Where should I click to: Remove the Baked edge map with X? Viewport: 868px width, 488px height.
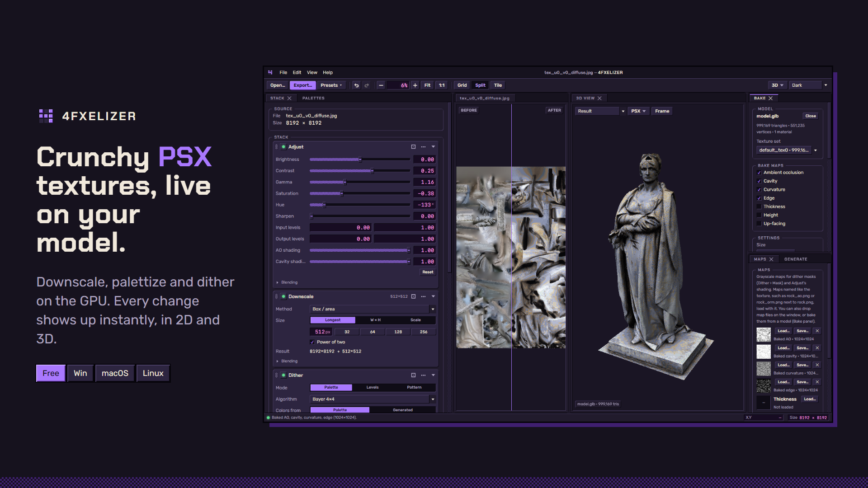[x=817, y=382]
